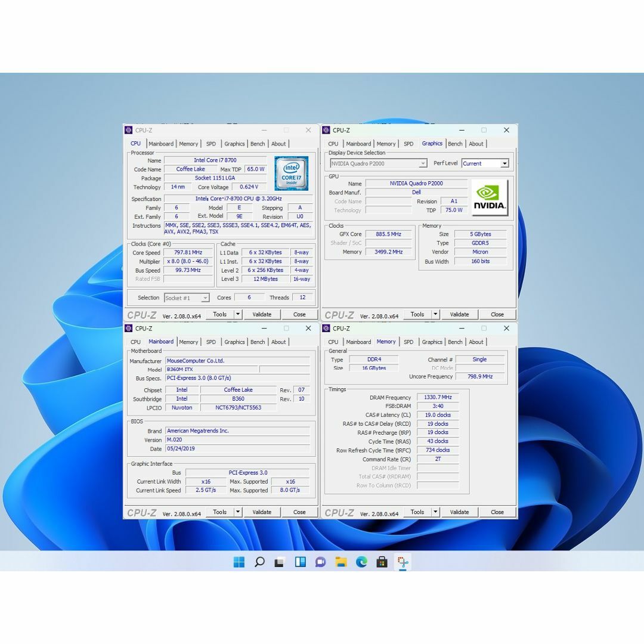The width and height of the screenshot is (644, 644).
Task: Click the Command Rate value 2T
Action: tap(438, 459)
